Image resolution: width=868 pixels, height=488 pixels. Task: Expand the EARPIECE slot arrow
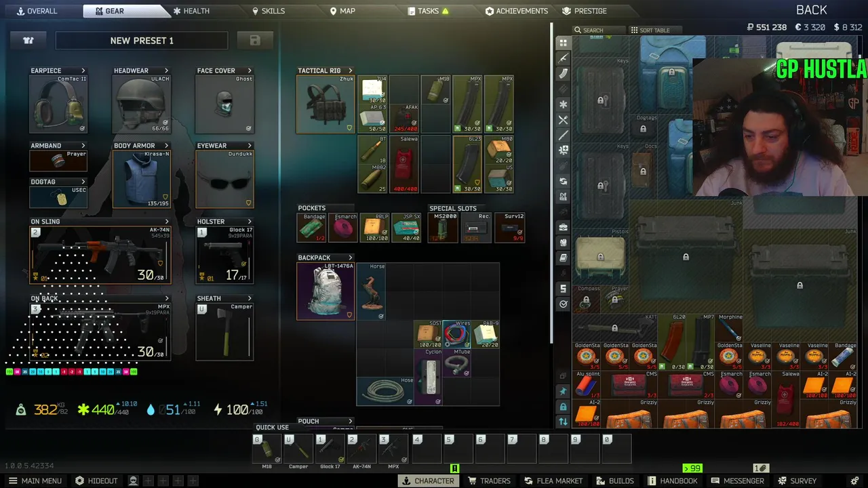coord(83,70)
